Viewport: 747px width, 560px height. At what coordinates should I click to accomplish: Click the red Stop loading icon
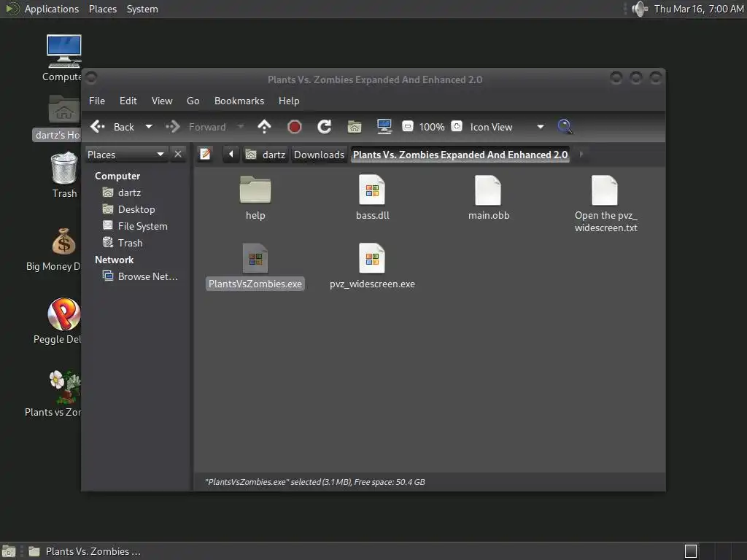click(x=295, y=127)
